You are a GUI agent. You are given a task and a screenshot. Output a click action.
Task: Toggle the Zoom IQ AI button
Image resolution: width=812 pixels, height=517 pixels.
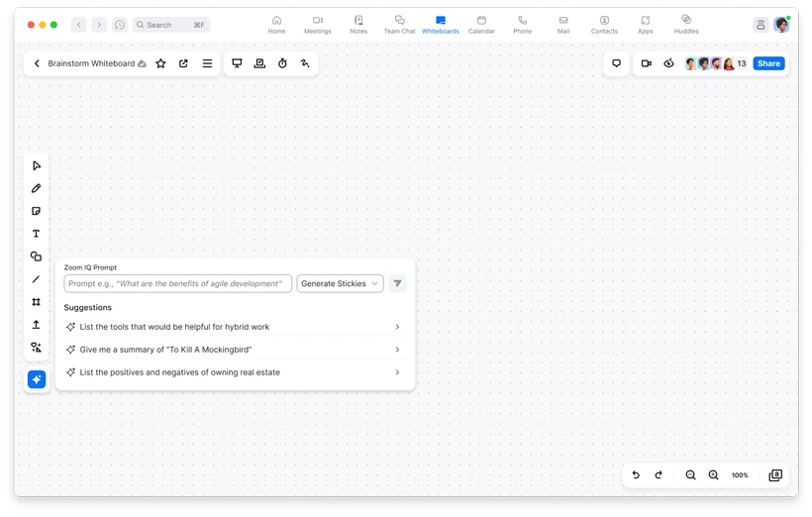(37, 379)
